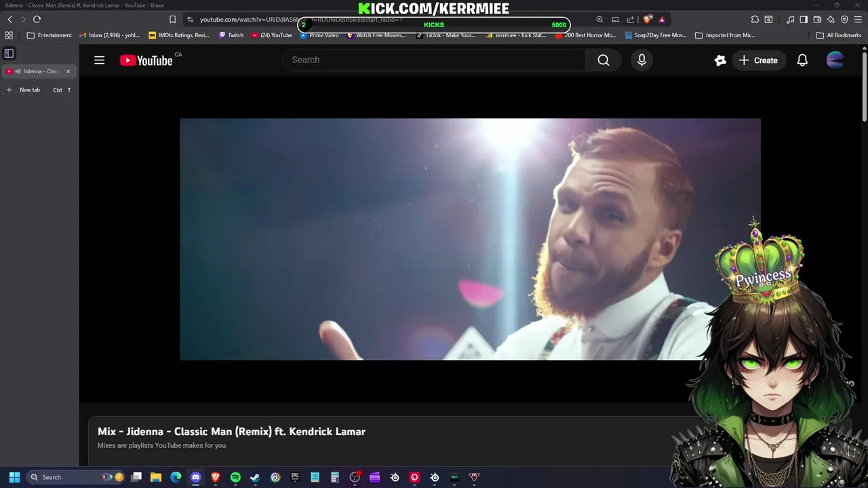This screenshot has width=868, height=488.
Task: Open Spotify from taskbar
Action: click(235, 477)
